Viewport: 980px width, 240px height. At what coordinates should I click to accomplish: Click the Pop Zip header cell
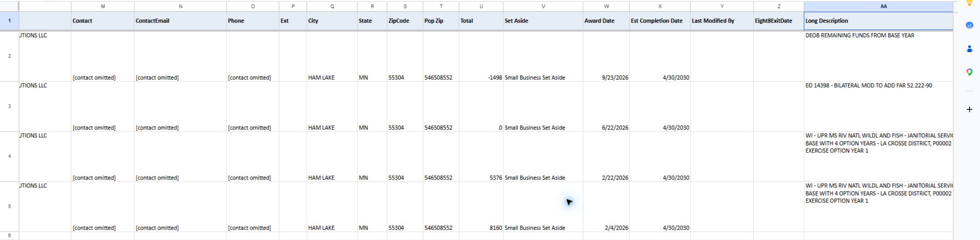(x=441, y=21)
